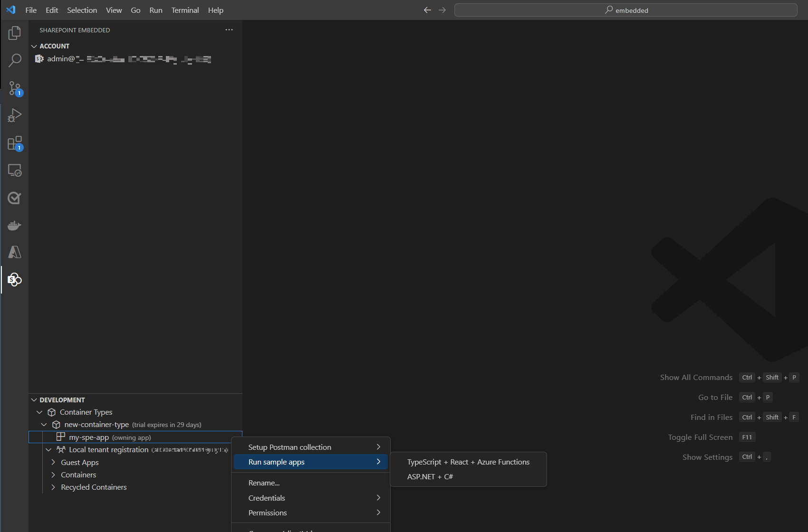The width and height of the screenshot is (808, 532).
Task: Choose ASP.NET + C# sample app
Action: pyautogui.click(x=430, y=477)
